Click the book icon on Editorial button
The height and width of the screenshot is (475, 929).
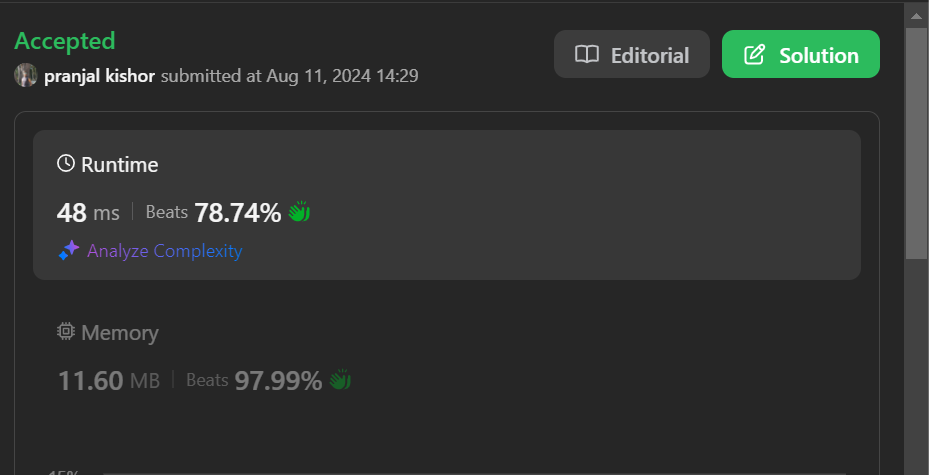coord(586,55)
